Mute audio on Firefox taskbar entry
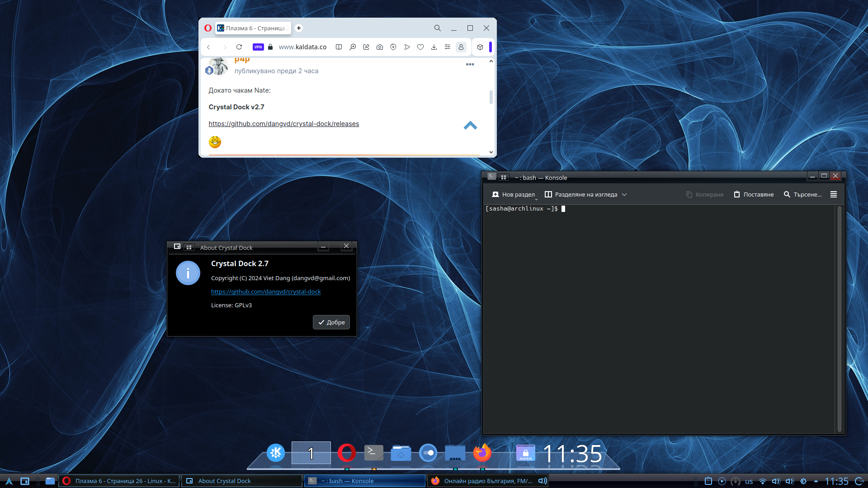The image size is (868, 488). point(542,481)
